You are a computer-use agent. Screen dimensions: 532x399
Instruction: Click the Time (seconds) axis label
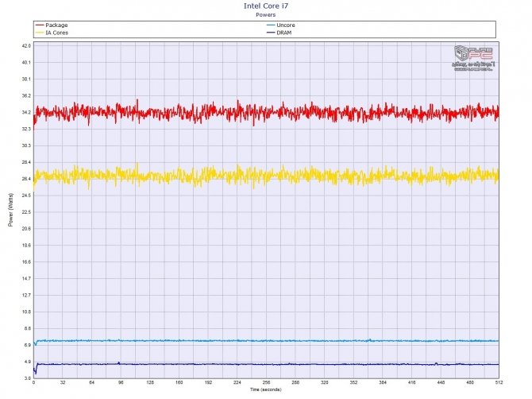click(x=266, y=389)
